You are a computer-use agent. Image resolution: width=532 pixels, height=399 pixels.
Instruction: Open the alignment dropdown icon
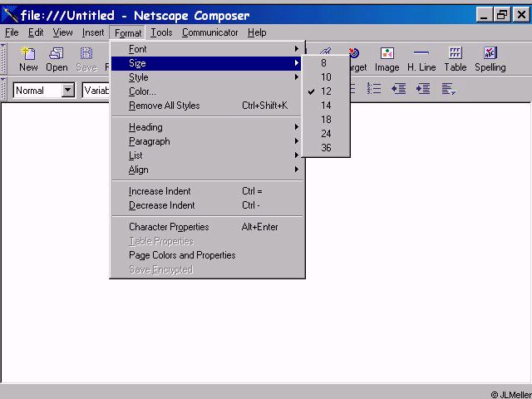pos(449,89)
